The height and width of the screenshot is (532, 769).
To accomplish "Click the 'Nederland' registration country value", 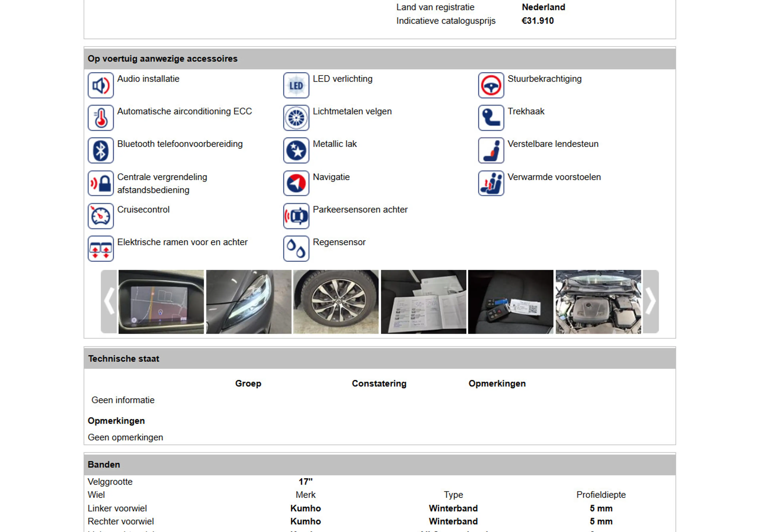I will pos(544,7).
